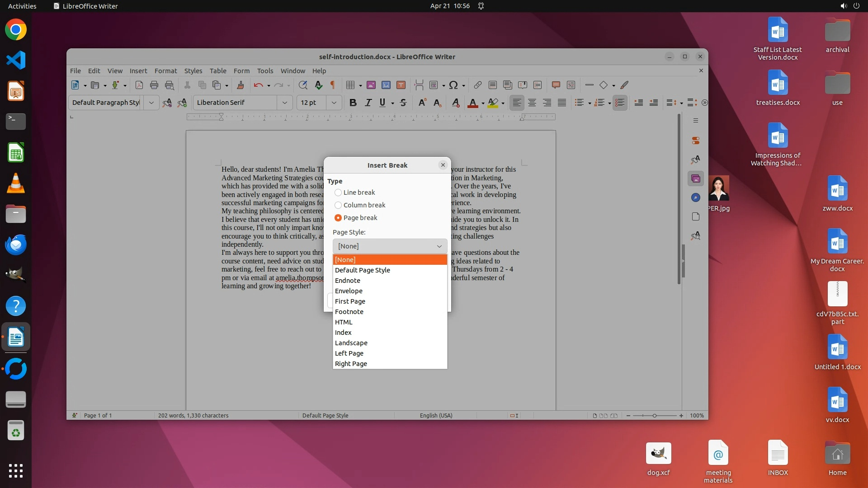Click the zoom slider handle in status bar
Viewport: 868px width, 488px height.
coord(654,416)
